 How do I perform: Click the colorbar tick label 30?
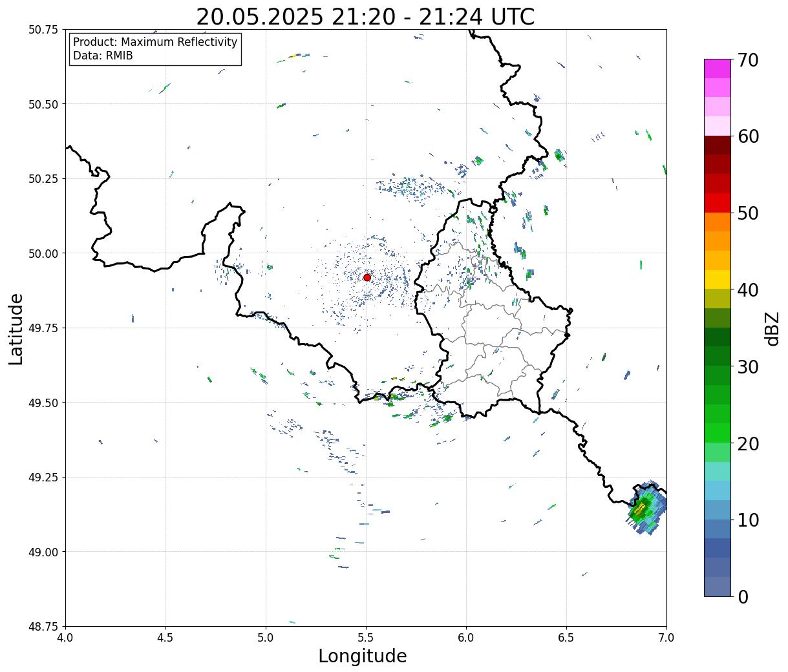click(748, 366)
